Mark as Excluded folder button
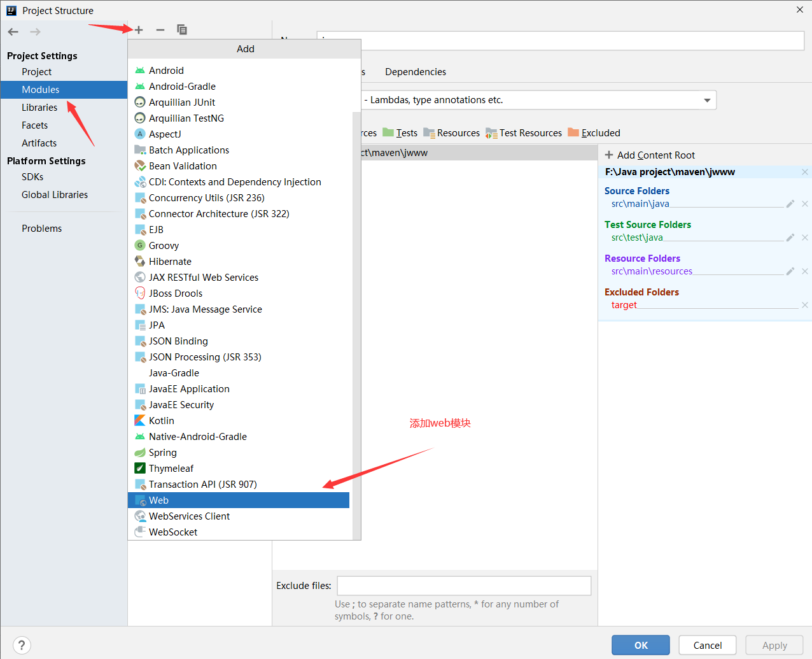The image size is (812, 659). (x=594, y=133)
